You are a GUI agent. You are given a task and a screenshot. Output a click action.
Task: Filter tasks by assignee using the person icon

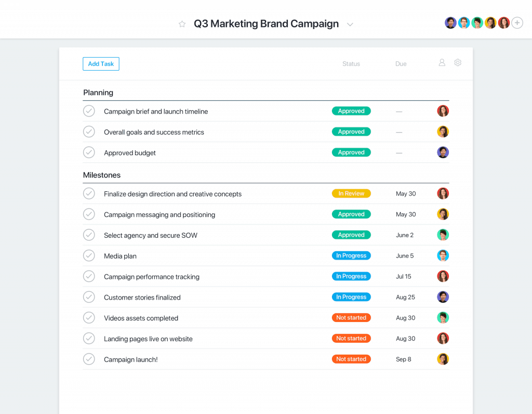point(442,62)
